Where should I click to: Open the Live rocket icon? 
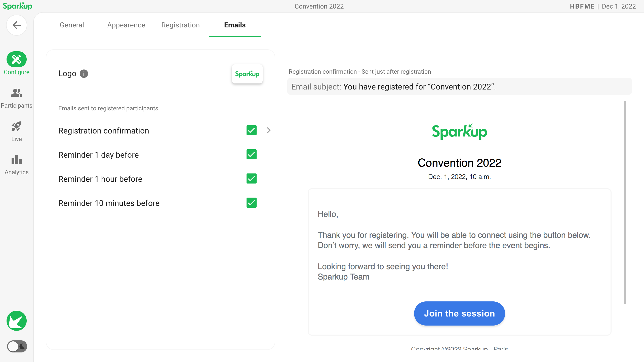(17, 127)
